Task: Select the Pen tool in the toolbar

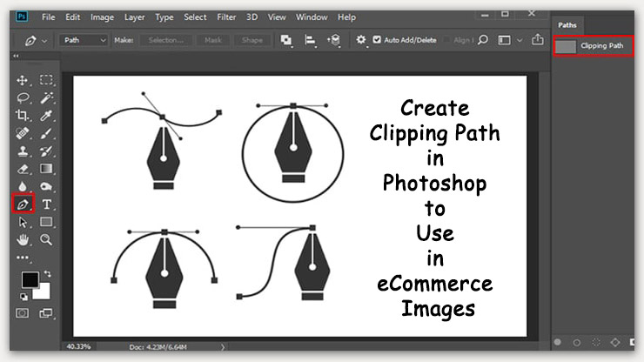Action: tap(23, 204)
